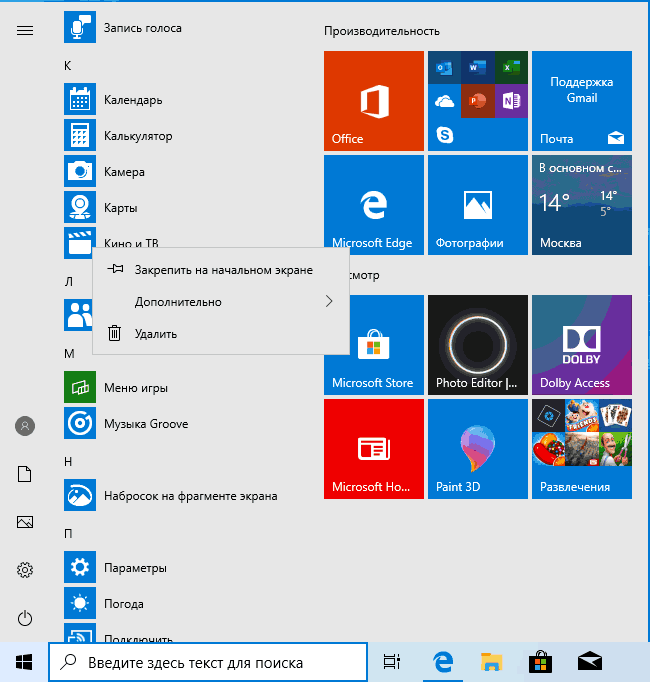The height and width of the screenshot is (682, 650).
Task: Open the Параметры gear app icon
Action: (80, 567)
